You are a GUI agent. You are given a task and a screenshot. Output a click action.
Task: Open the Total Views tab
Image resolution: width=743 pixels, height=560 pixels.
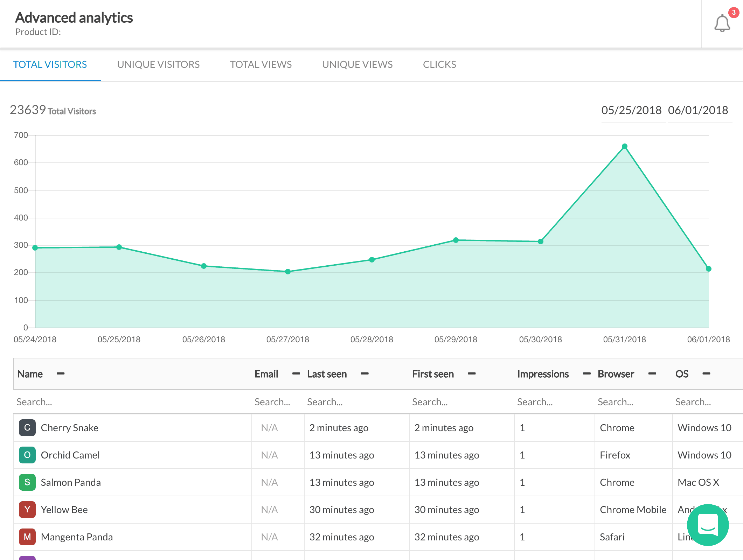click(261, 64)
